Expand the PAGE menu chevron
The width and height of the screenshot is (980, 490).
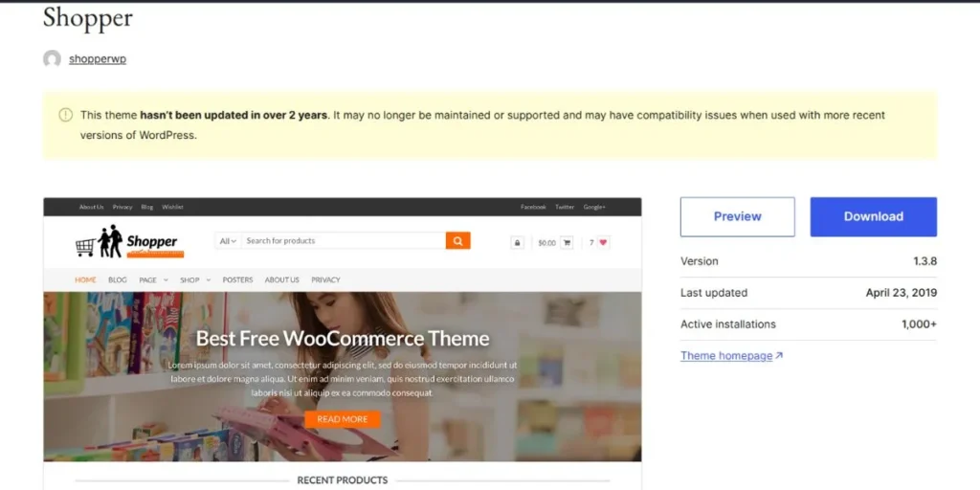point(166,280)
